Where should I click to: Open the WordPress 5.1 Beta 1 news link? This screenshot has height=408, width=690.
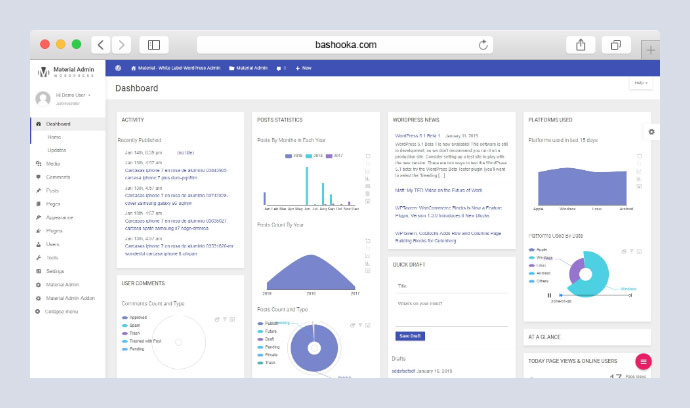tap(418, 136)
